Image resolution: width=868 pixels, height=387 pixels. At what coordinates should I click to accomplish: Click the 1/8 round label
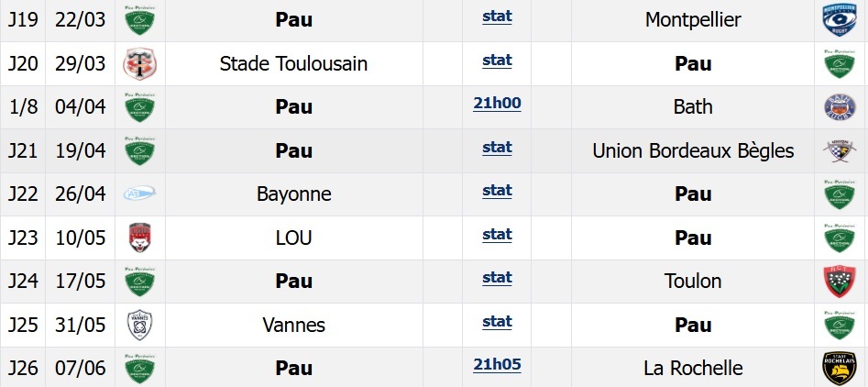click(x=21, y=107)
